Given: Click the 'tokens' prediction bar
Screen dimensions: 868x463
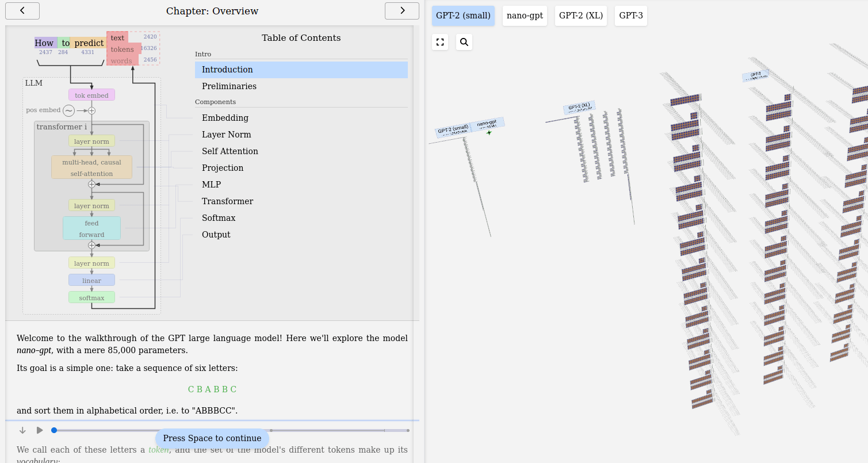Looking at the screenshot, I should [123, 49].
